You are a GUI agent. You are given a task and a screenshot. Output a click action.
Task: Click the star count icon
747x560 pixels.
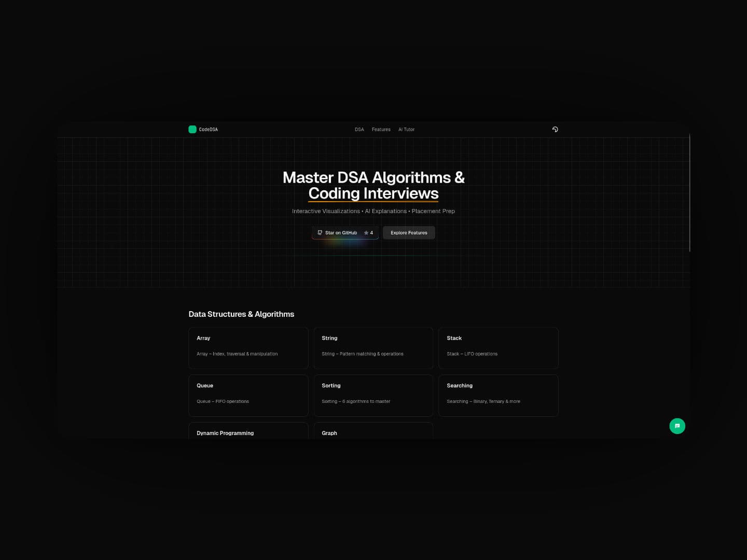(366, 233)
